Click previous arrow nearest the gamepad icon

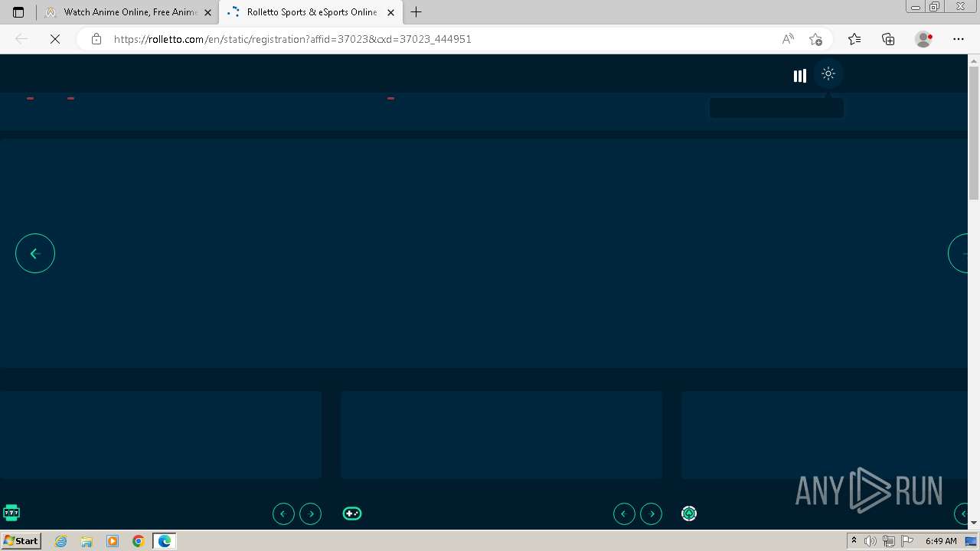click(x=283, y=514)
